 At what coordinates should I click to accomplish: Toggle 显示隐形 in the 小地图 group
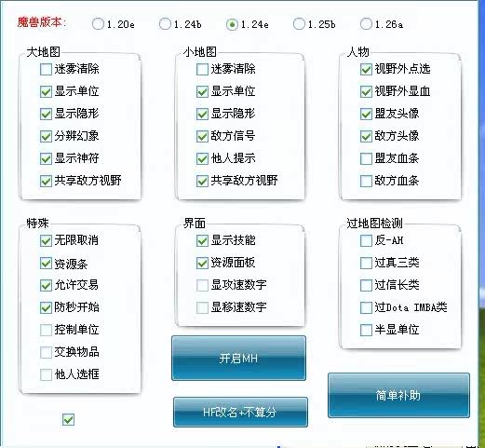[202, 114]
